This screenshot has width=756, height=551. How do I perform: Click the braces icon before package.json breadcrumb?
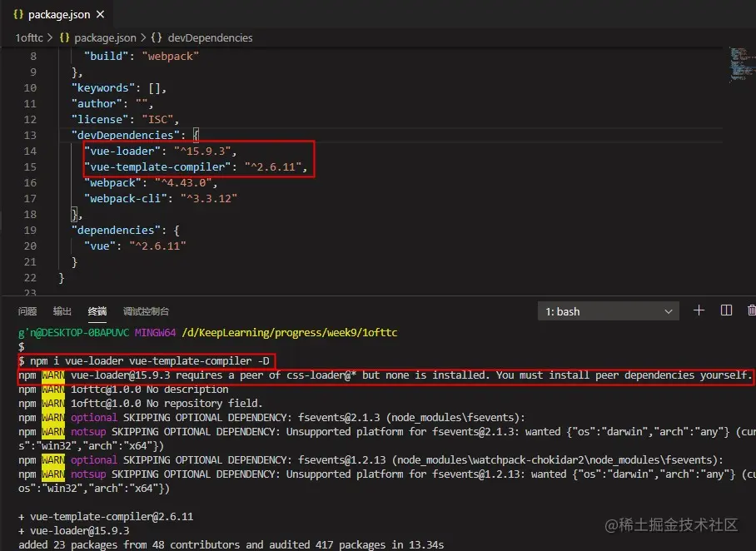65,37
